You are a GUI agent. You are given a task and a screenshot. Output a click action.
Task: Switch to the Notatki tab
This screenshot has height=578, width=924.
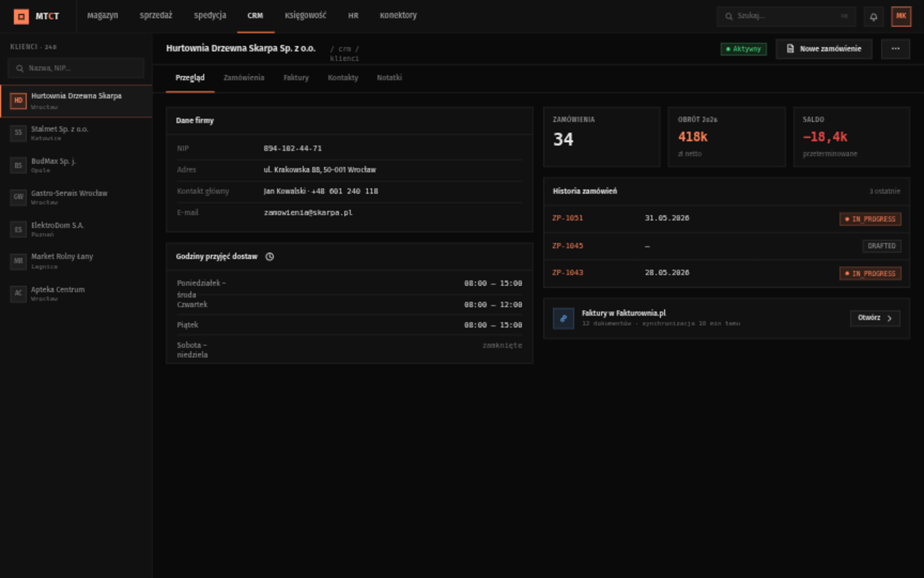(x=389, y=77)
